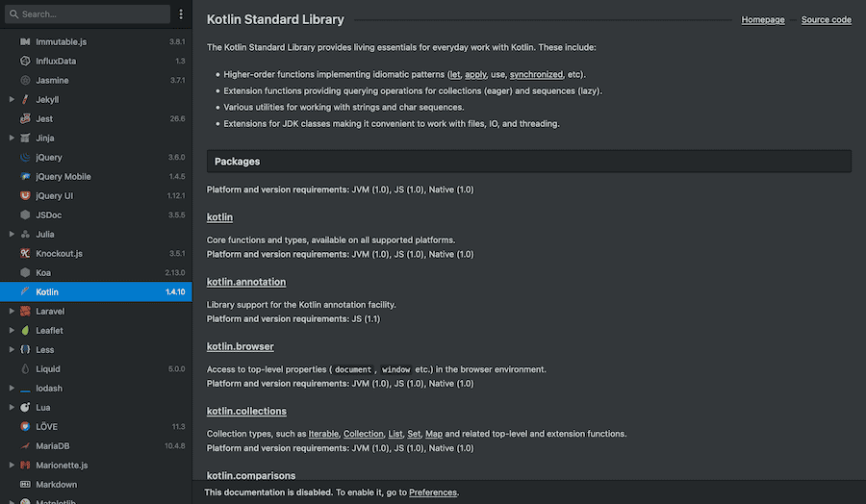Expand the Laravel documentation versions
The height and width of the screenshot is (504, 866).
(11, 312)
